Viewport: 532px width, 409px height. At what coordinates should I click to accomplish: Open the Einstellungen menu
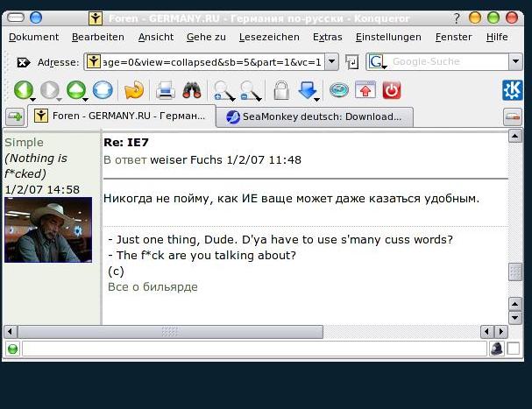tap(388, 37)
